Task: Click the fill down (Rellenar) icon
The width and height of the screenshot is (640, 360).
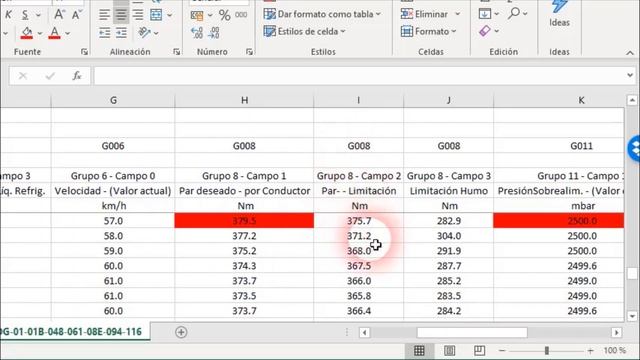Action: coord(484,14)
